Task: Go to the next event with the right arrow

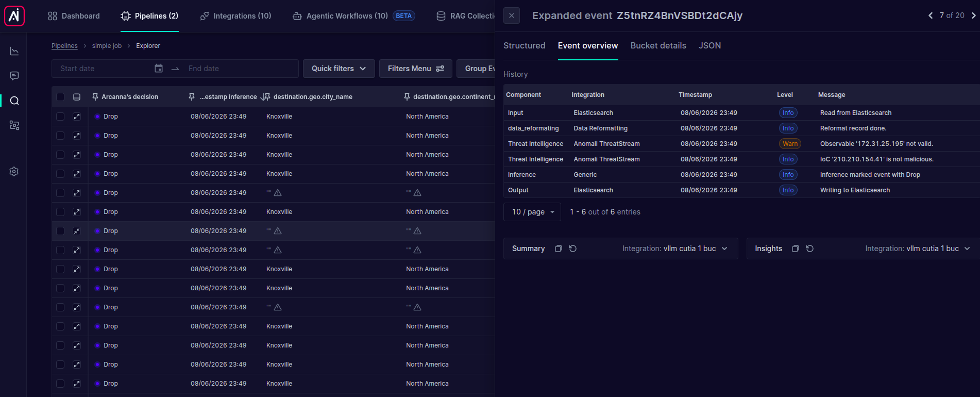Action: [973, 15]
